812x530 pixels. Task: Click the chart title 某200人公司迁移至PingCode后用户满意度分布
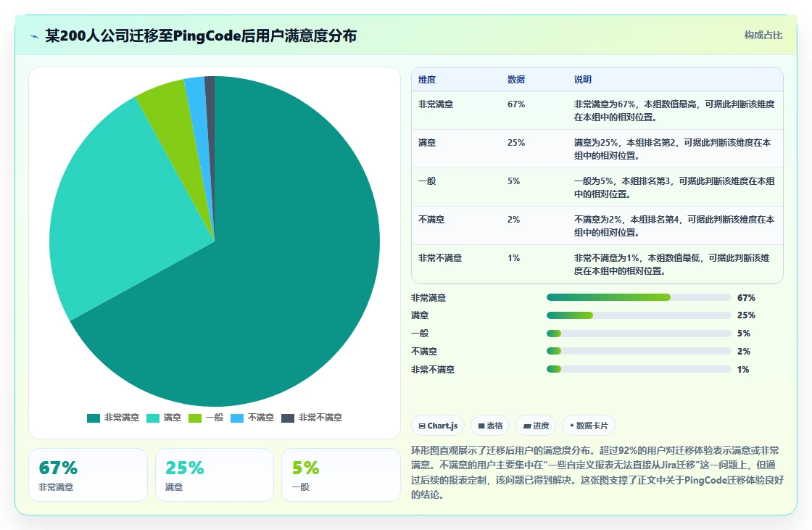coord(201,36)
